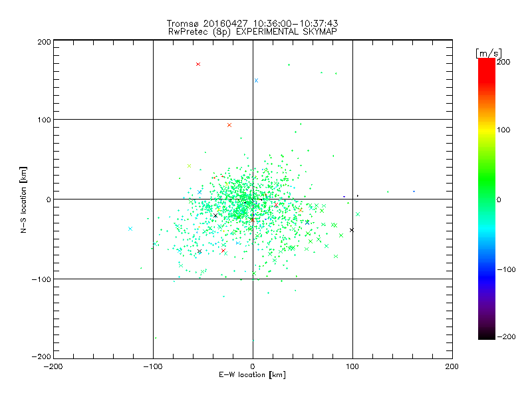Viewport: 532px width, 399px height.
Task: Click the black bottom end of the colorbar
Action: [x=487, y=335]
